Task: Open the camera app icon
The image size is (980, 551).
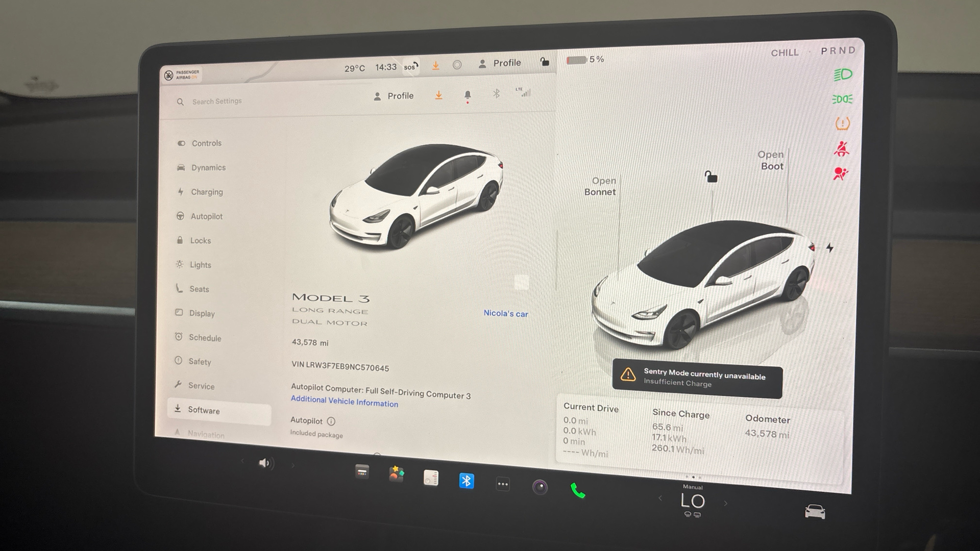Action: pyautogui.click(x=540, y=487)
